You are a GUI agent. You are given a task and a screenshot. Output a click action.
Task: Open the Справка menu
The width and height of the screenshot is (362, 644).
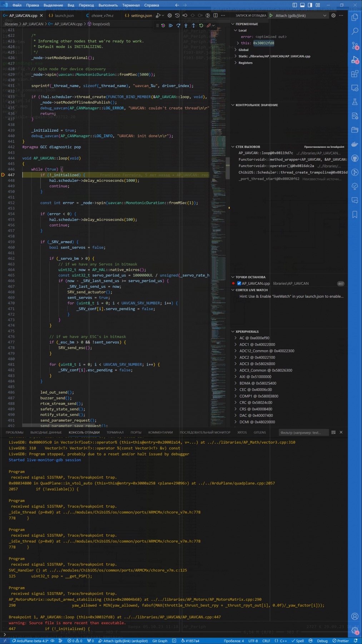pyautogui.click(x=152, y=5)
